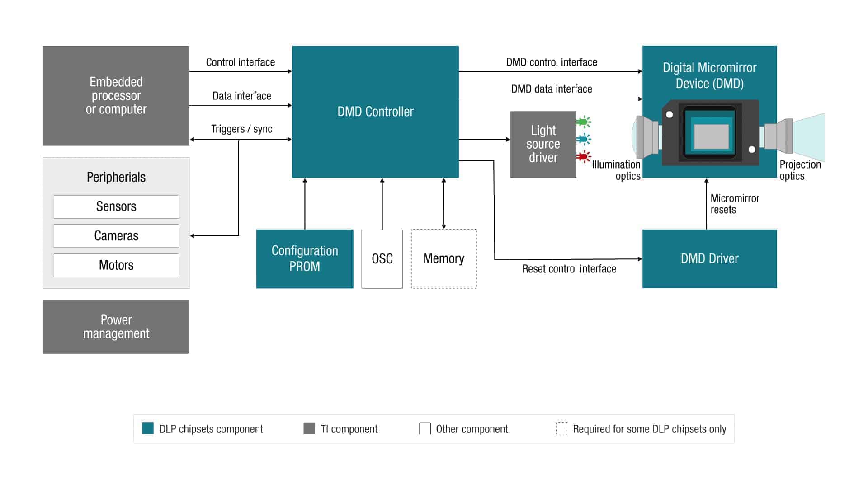Click the Light source driver block
This screenshot has width=868, height=488.
click(543, 145)
